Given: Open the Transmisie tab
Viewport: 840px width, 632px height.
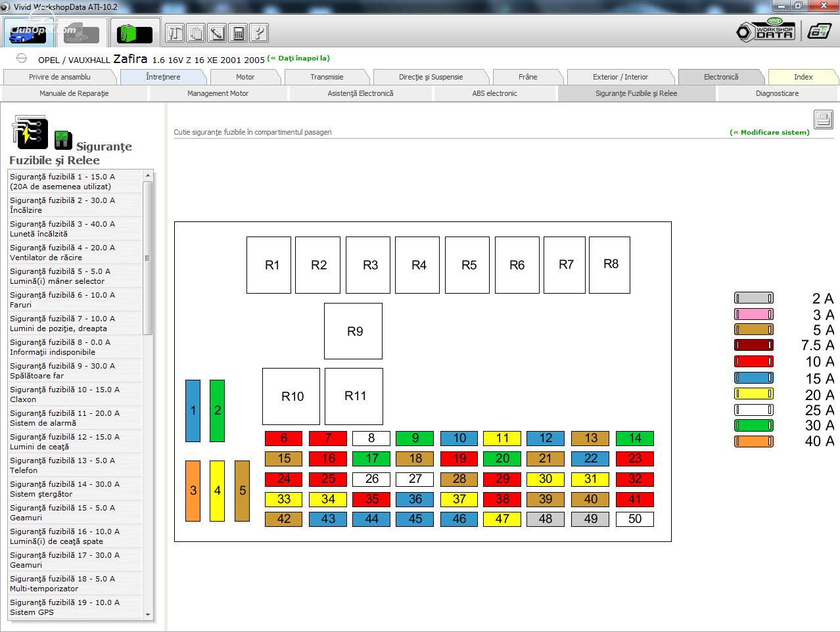Looking at the screenshot, I should pyautogui.click(x=327, y=77).
